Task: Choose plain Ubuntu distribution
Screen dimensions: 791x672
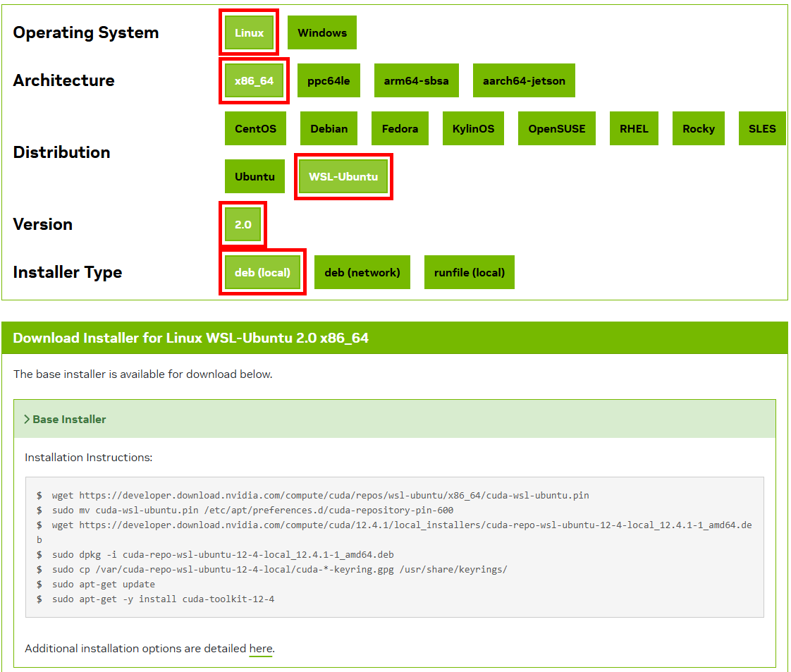Action: [255, 176]
